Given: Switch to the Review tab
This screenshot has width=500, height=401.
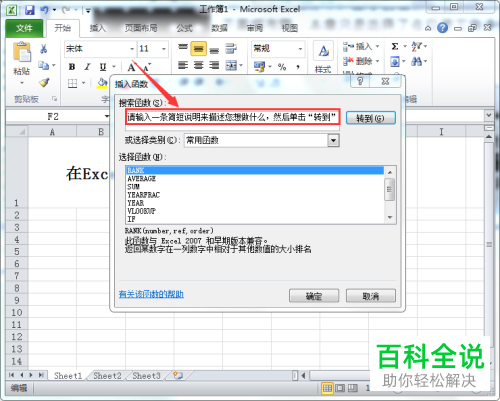Looking at the screenshot, I should [x=255, y=28].
